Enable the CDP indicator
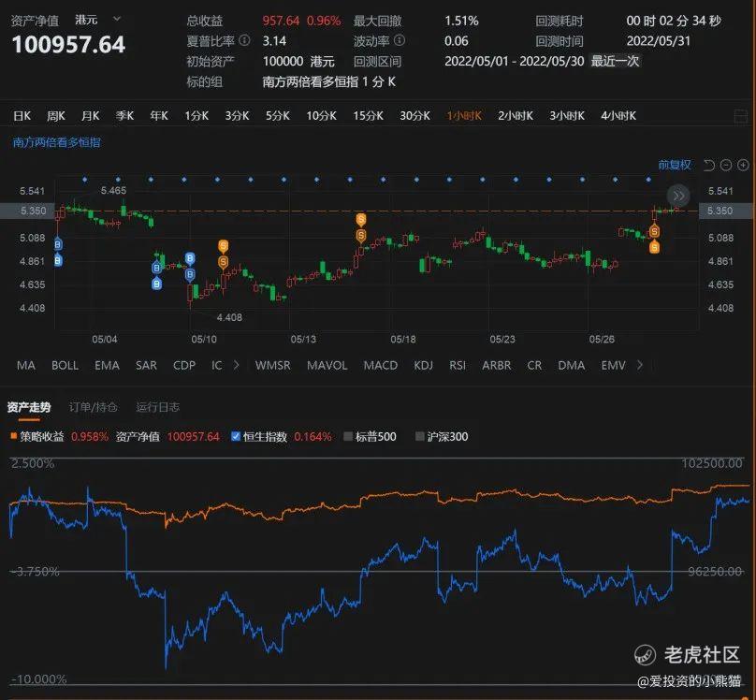756x700 pixels. [184, 365]
